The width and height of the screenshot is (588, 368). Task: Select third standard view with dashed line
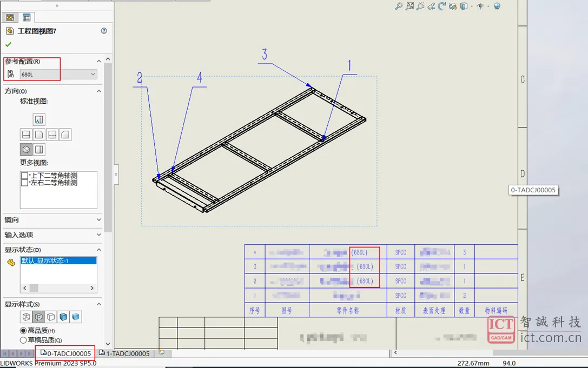coord(52,135)
